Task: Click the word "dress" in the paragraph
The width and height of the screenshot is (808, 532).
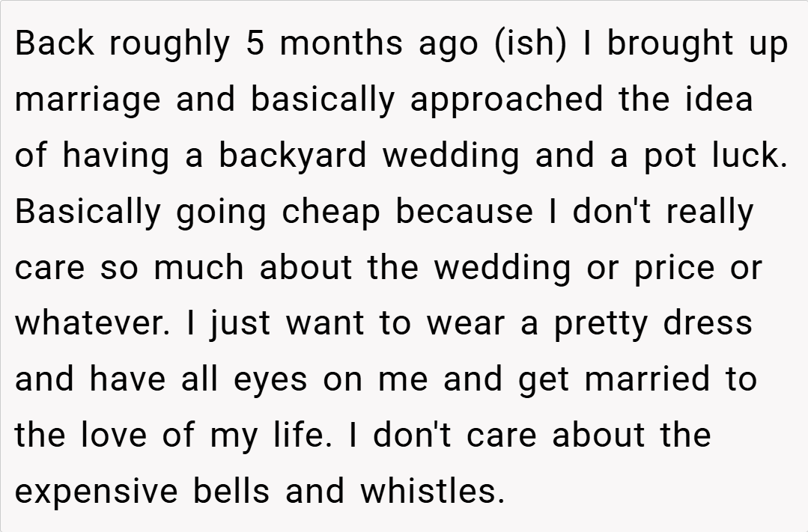Action: [708, 324]
